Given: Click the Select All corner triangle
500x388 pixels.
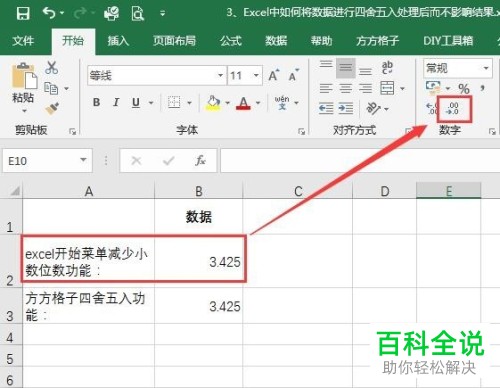Looking at the screenshot, I should pos(15,191).
